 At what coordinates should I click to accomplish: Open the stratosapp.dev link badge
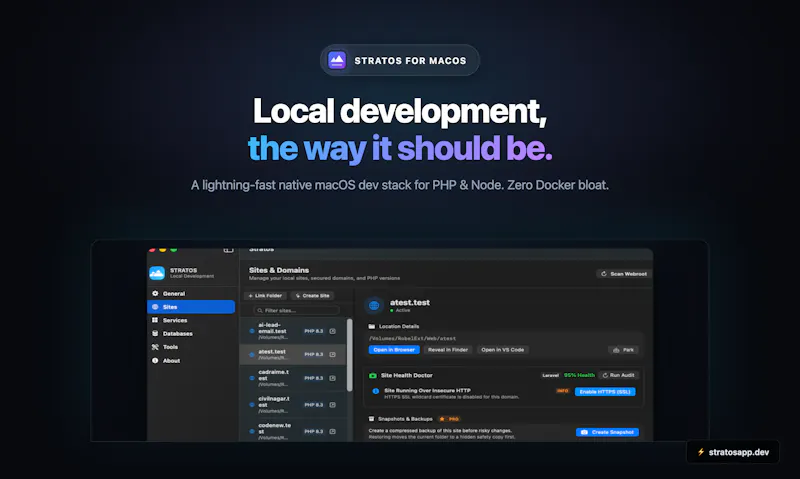(x=733, y=452)
